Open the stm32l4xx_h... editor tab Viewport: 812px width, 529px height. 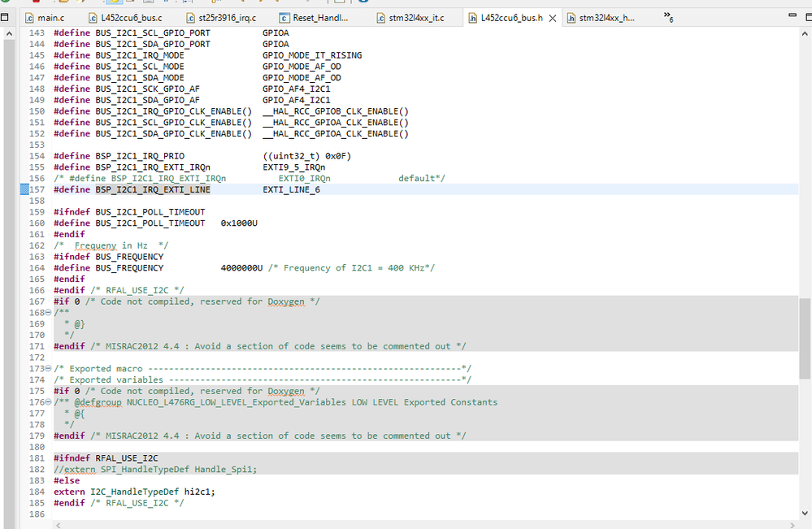(601, 18)
